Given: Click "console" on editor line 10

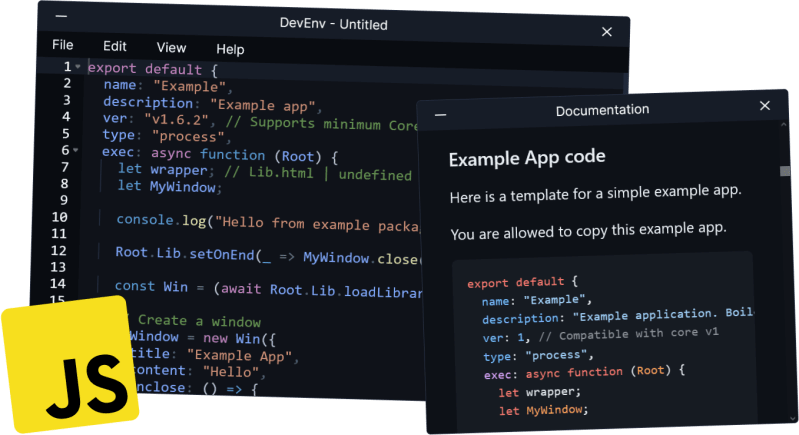Looking at the screenshot, I should coord(145,220).
